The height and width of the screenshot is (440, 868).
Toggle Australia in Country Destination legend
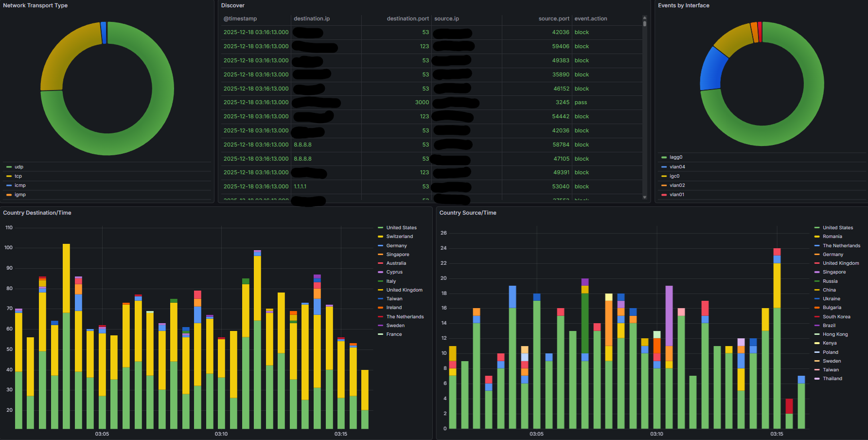[396, 263]
